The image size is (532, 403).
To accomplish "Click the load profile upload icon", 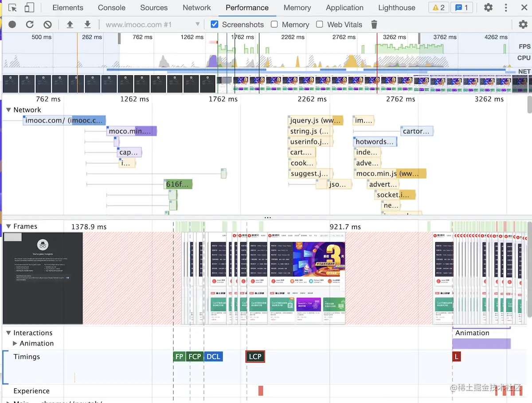I will [x=70, y=24].
